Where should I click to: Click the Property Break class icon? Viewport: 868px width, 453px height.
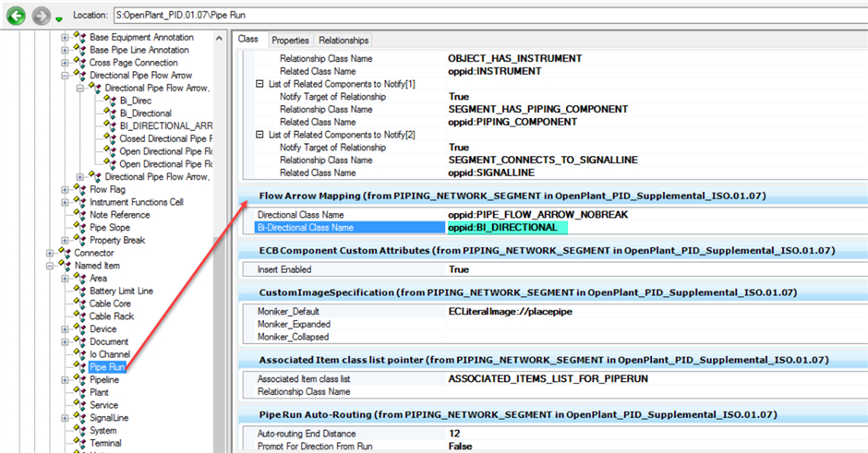pos(80,241)
